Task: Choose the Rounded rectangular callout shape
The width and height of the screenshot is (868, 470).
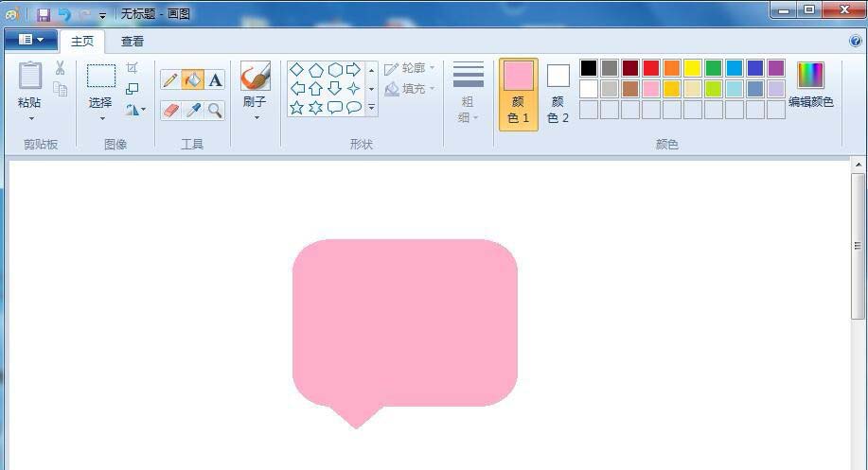Action: click(335, 107)
